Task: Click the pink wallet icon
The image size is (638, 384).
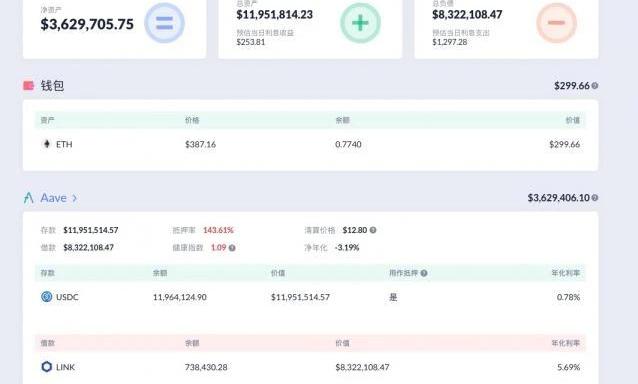Action: point(28,85)
